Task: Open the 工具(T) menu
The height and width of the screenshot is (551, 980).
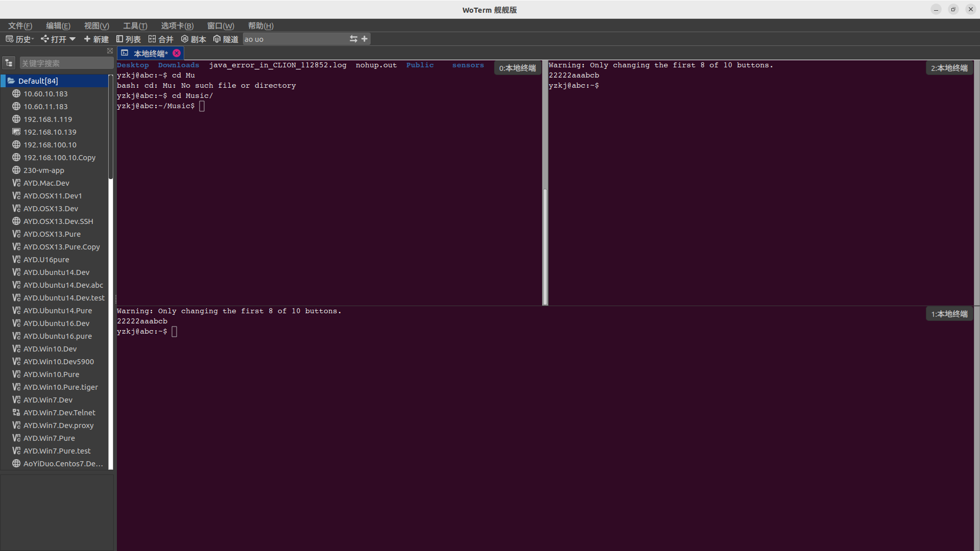Action: tap(135, 26)
